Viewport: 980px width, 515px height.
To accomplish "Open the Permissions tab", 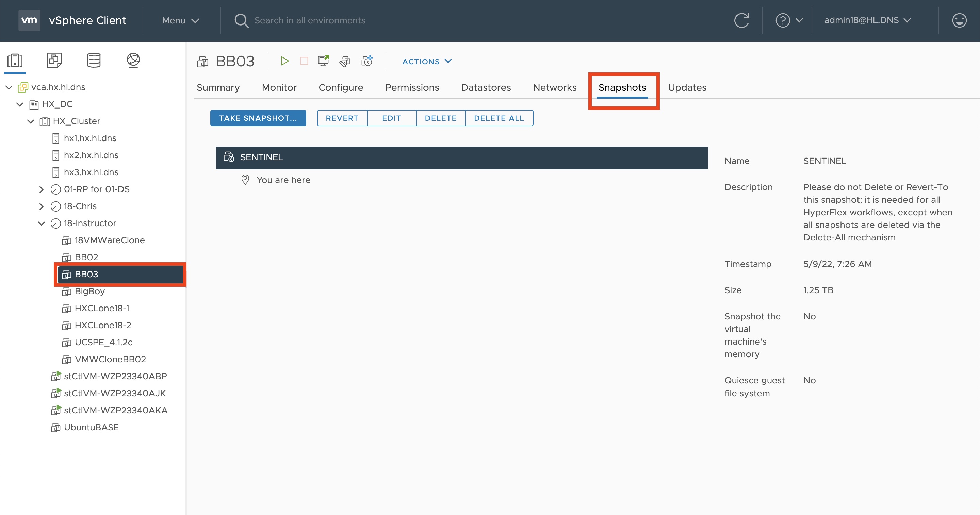I will [x=412, y=87].
